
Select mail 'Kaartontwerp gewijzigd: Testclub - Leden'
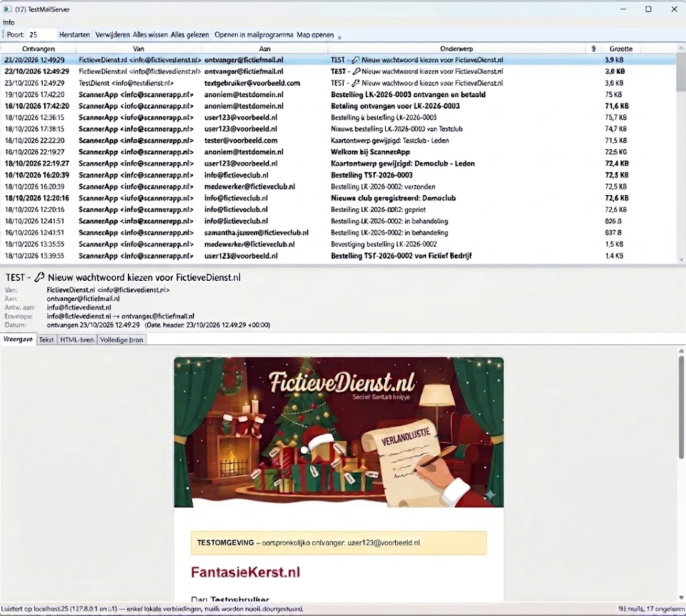pos(338,141)
